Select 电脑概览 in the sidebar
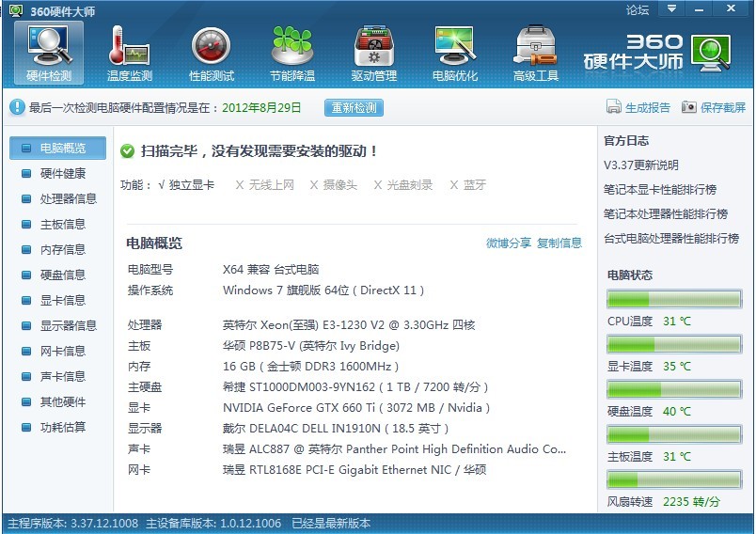This screenshot has height=534, width=756. point(58,148)
